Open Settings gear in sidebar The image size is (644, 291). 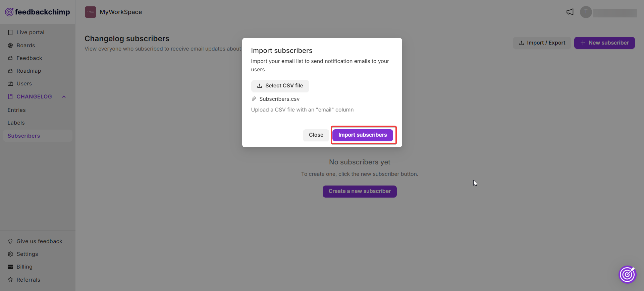[10, 254]
